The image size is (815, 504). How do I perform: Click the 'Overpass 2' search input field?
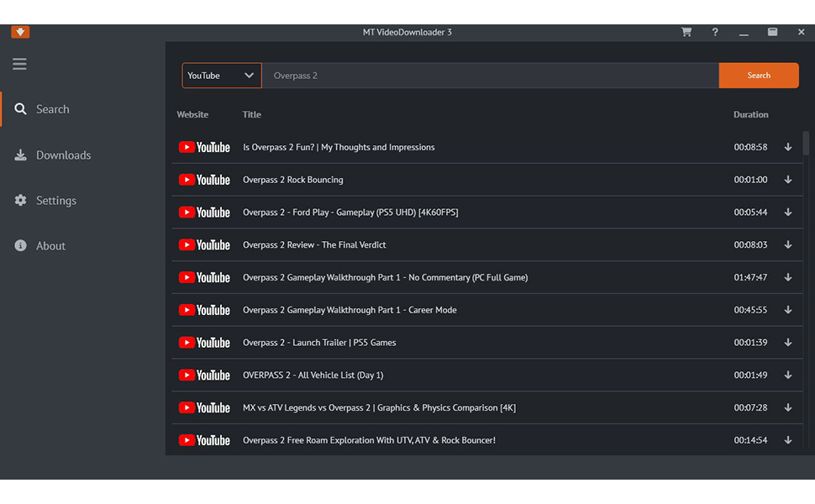coord(490,76)
